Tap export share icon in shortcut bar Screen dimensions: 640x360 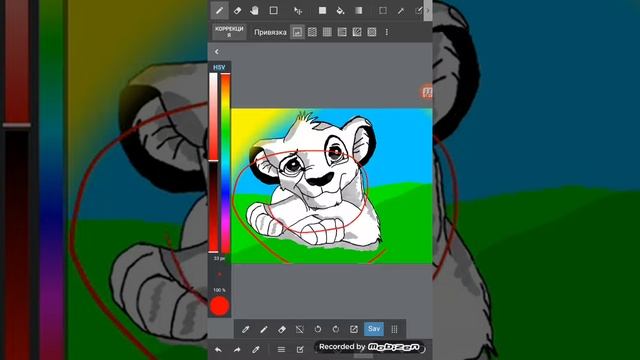353,329
